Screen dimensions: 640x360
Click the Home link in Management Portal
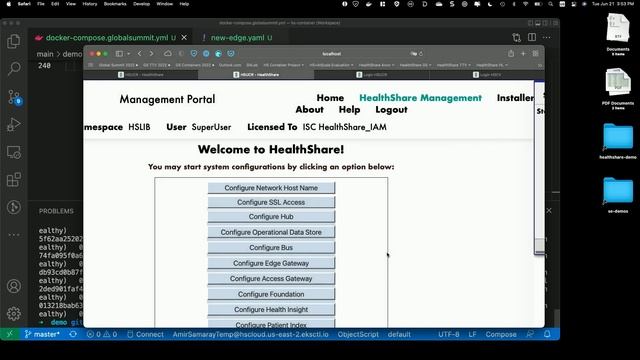330,98
